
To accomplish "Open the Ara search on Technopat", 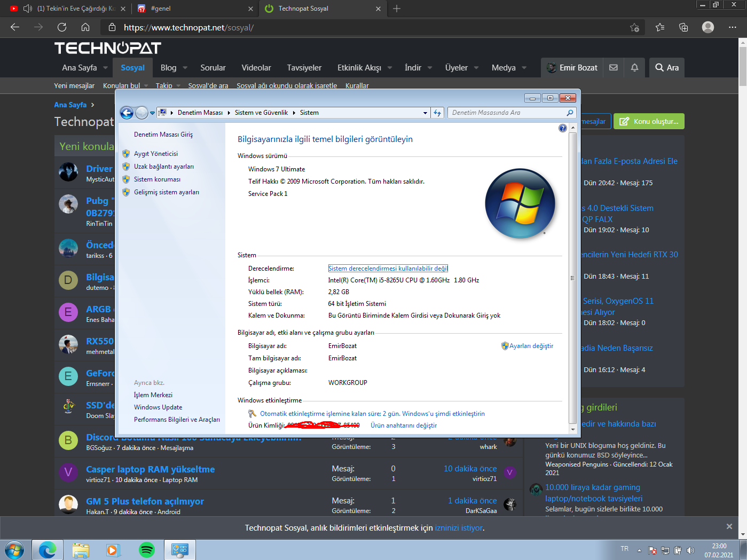I will [667, 68].
